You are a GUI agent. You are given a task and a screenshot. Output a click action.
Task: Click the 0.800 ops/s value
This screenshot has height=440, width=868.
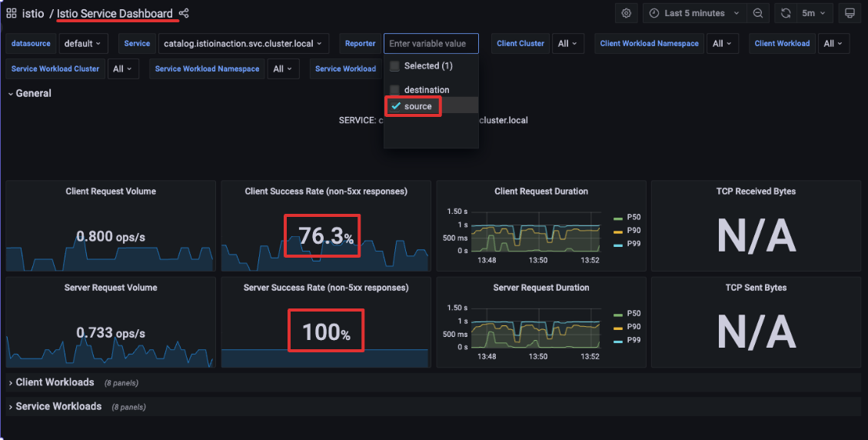[x=111, y=237]
